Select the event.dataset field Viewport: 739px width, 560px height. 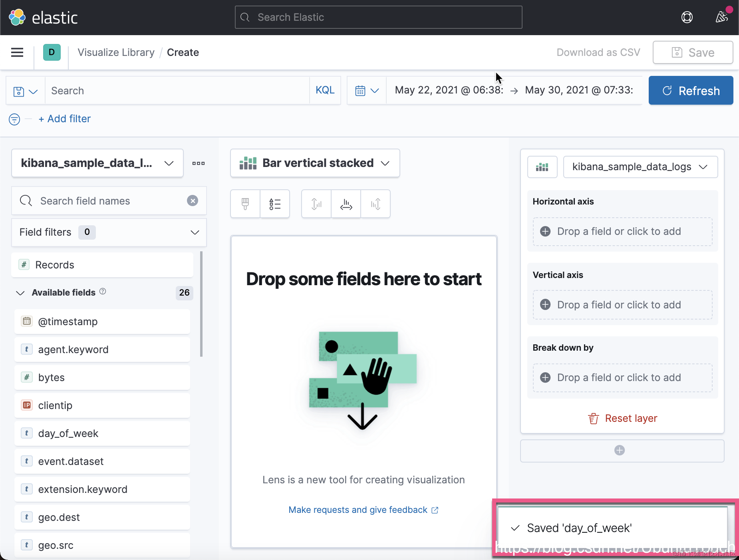tap(102, 461)
